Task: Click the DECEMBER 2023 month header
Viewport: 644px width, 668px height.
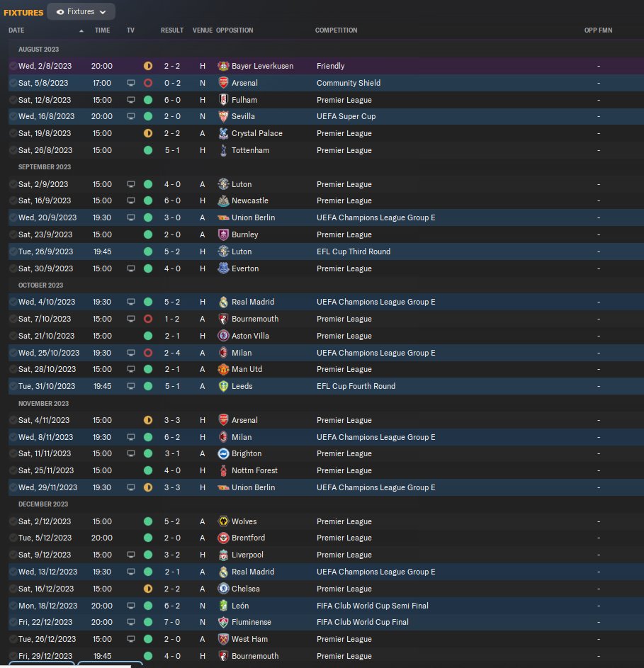Action: (x=43, y=504)
